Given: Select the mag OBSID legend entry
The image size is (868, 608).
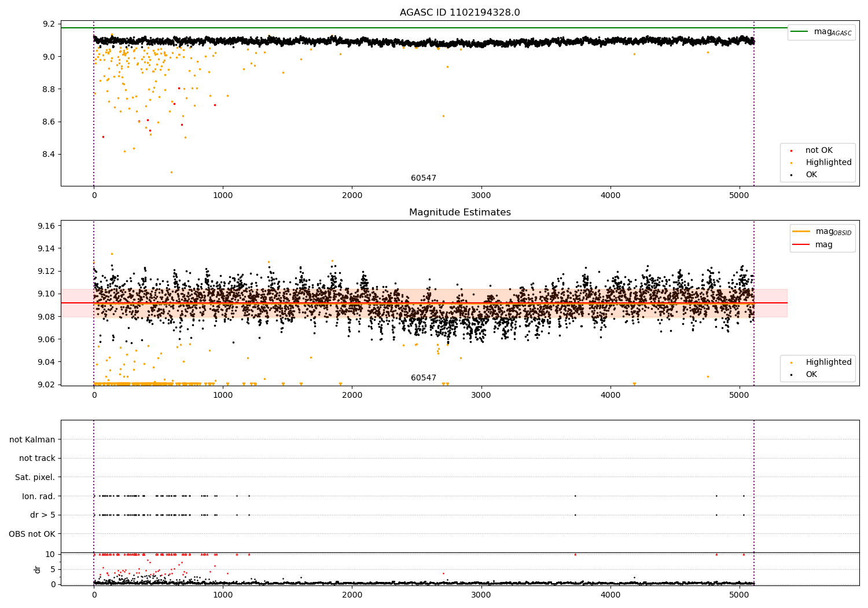Looking at the screenshot, I should tap(822, 232).
